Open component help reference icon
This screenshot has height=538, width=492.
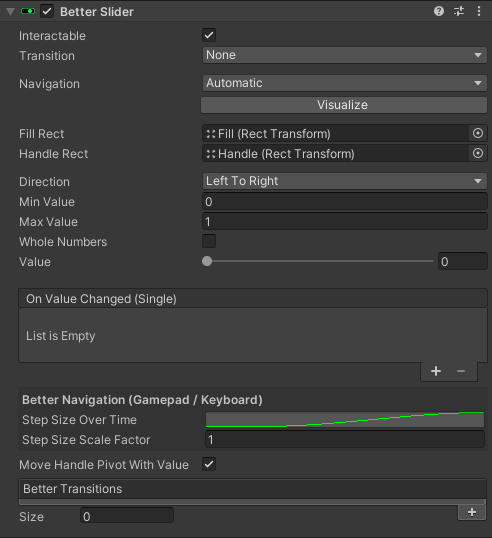point(439,11)
